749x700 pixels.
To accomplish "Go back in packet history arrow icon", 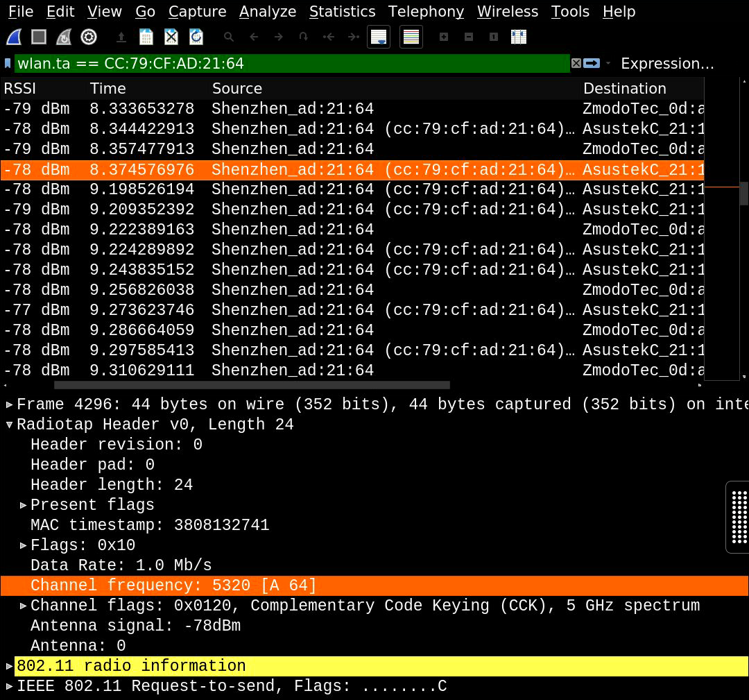I will pos(254,36).
